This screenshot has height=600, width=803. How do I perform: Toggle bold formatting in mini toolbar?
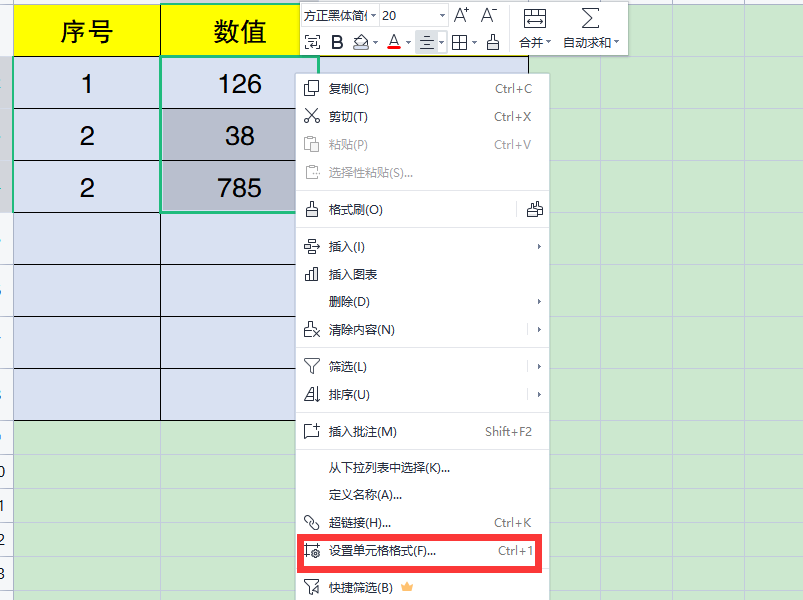[x=337, y=42]
